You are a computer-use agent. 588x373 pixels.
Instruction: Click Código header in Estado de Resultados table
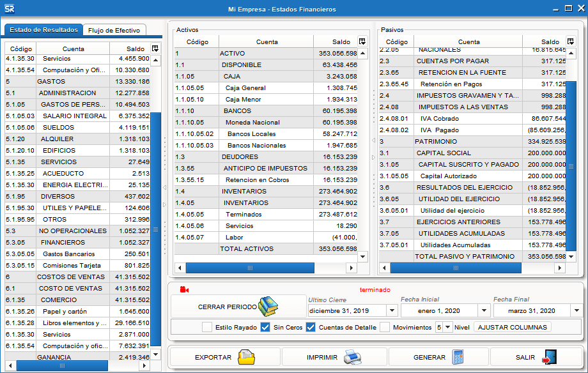[x=20, y=49]
